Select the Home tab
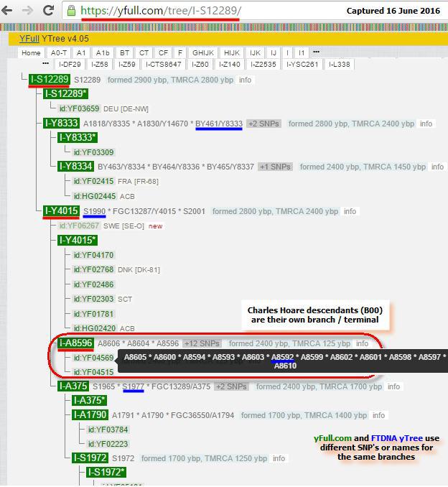Screen dimensions: 448x487 pyautogui.click(x=31, y=53)
